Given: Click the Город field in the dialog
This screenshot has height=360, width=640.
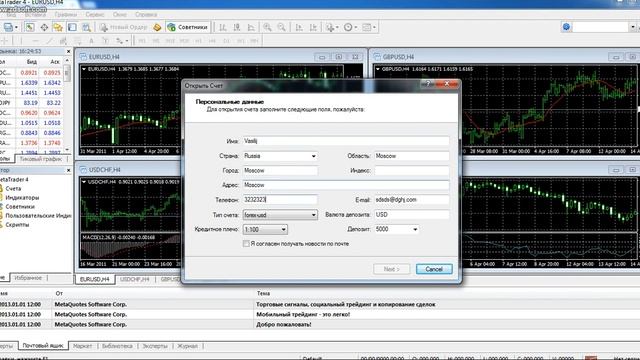Looking at the screenshot, I should 280,171.
